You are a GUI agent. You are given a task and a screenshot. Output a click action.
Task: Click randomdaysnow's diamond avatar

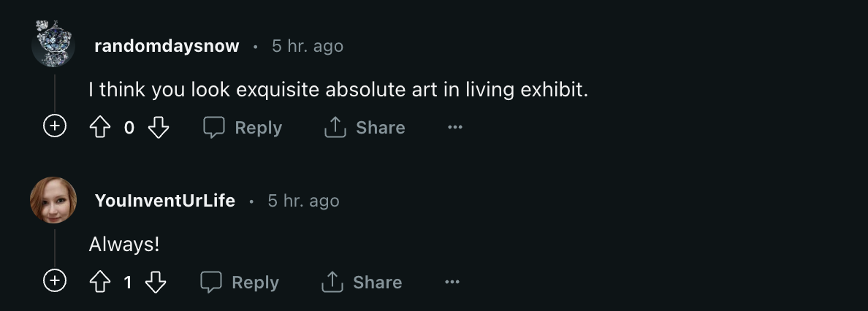pos(53,44)
